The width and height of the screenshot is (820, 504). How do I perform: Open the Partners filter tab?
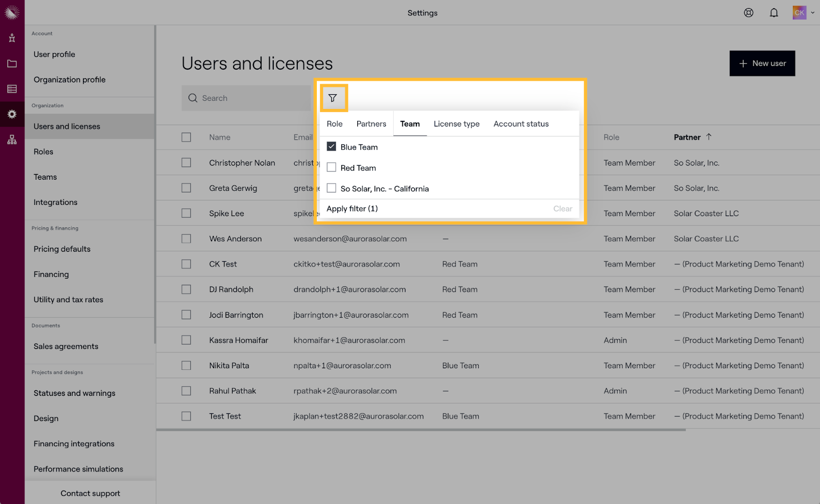[371, 124]
